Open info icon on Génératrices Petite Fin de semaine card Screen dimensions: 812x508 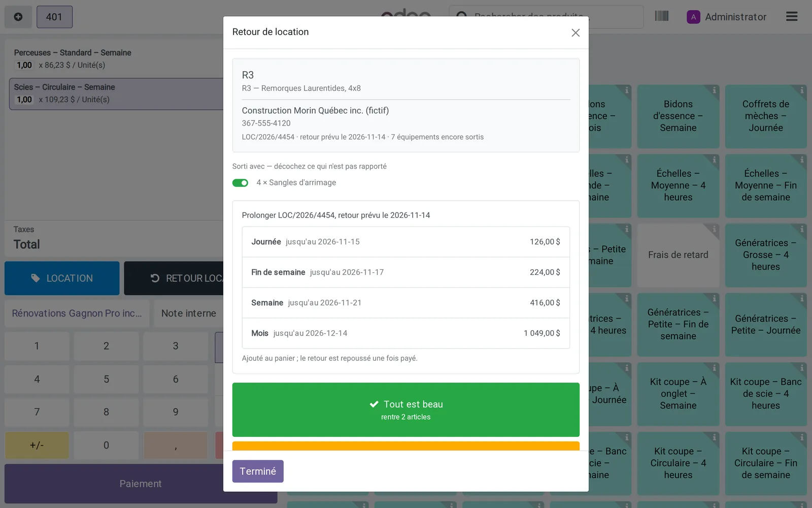click(x=714, y=298)
